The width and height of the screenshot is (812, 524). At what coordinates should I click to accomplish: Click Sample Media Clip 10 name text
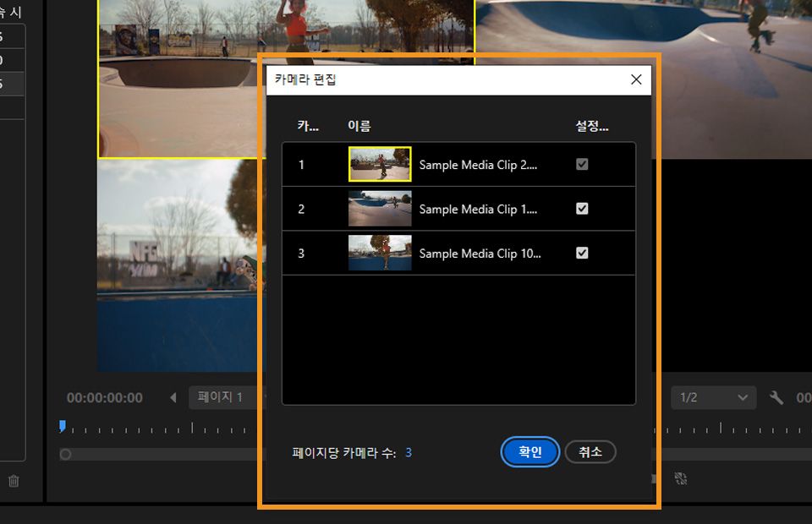point(480,254)
